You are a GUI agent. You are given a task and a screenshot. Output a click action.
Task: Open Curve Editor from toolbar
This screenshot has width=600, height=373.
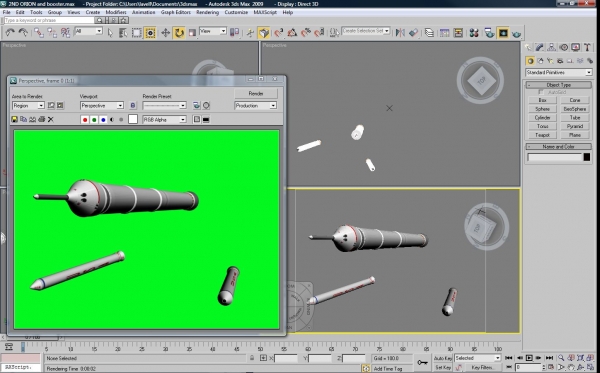[x=444, y=33]
